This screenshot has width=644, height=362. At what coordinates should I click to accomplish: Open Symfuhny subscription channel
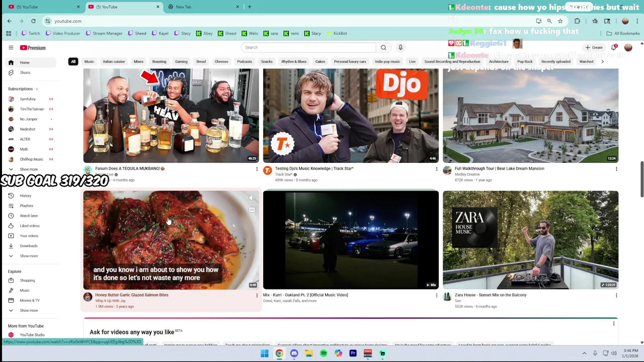pyautogui.click(x=30, y=99)
